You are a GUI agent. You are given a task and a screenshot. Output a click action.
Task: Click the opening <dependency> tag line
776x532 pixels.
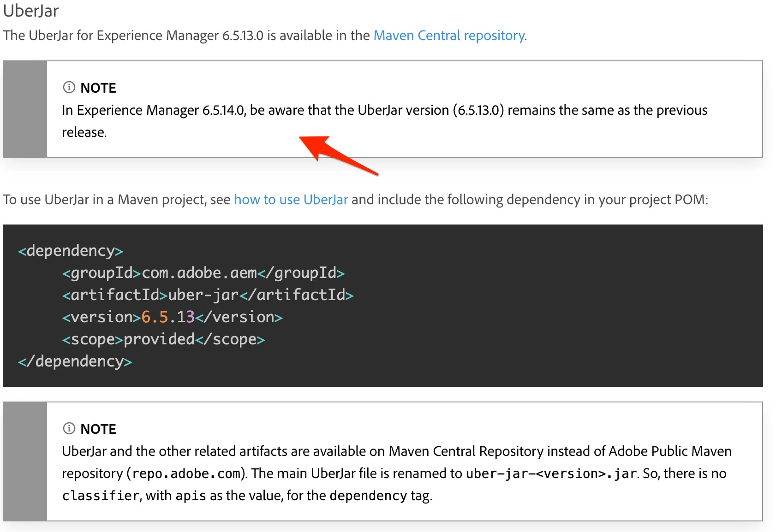pos(71,251)
